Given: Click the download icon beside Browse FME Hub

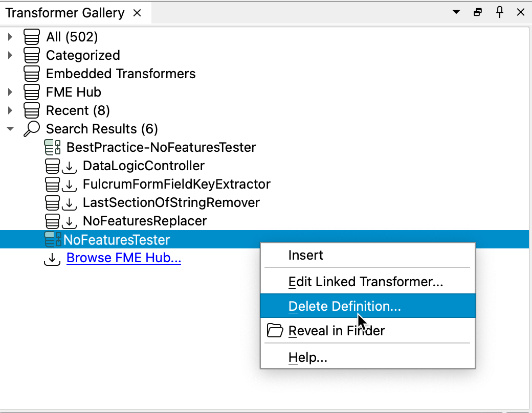Looking at the screenshot, I should click(x=52, y=259).
